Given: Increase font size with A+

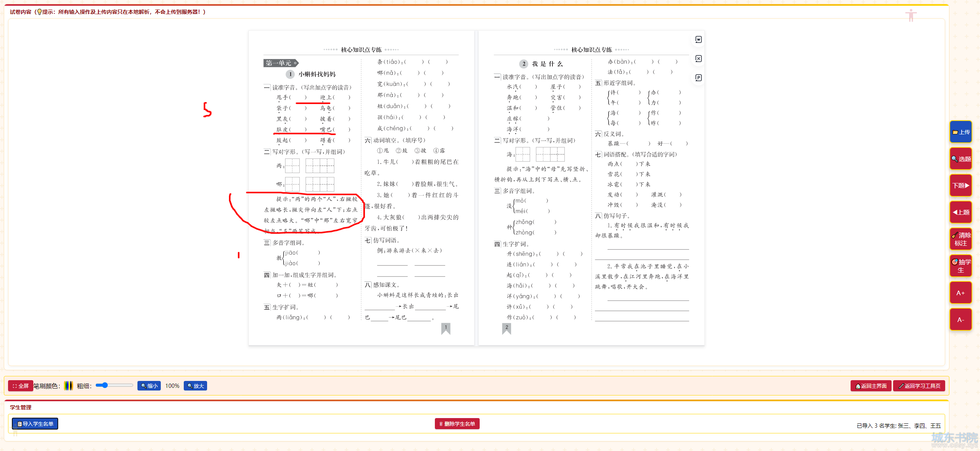Looking at the screenshot, I should point(960,292).
